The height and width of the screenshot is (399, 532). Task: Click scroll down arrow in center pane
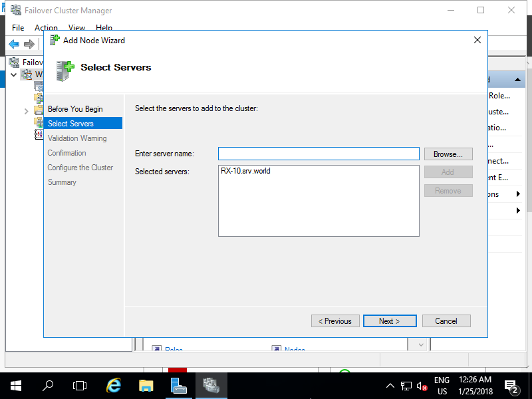click(x=421, y=344)
